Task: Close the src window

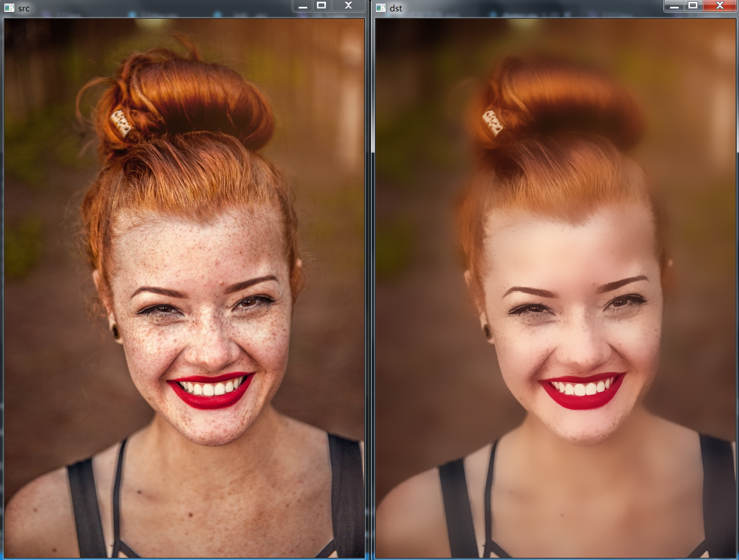Action: pyautogui.click(x=348, y=6)
